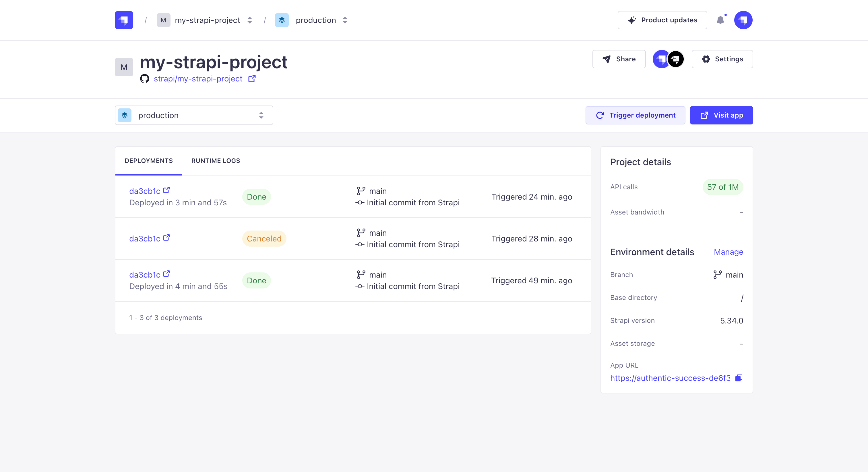Manage the environment details
The image size is (868, 472).
(x=728, y=252)
